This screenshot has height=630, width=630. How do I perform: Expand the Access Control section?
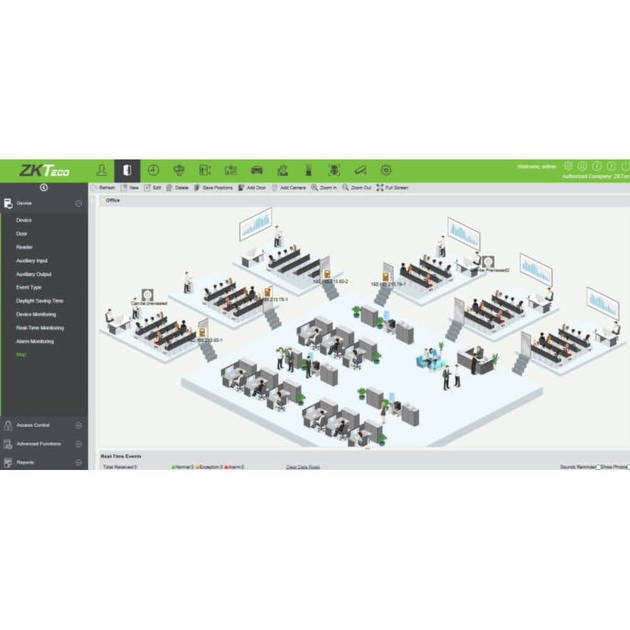pyautogui.click(x=78, y=425)
